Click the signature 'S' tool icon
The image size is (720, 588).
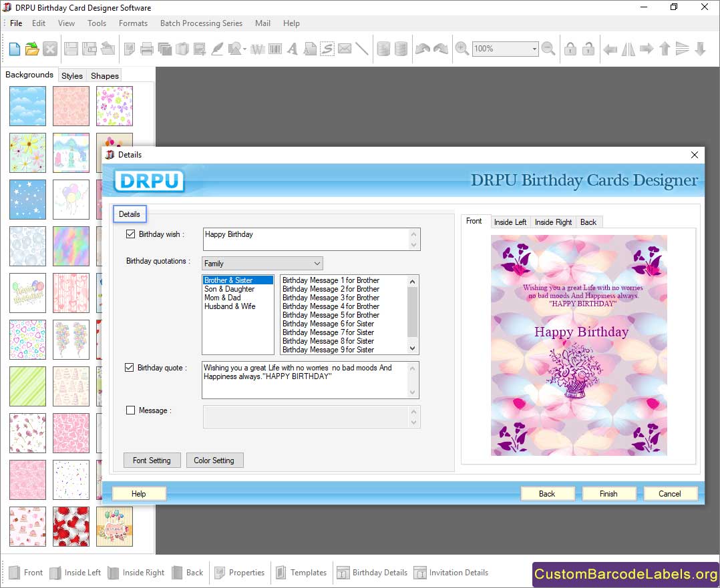[x=327, y=49]
